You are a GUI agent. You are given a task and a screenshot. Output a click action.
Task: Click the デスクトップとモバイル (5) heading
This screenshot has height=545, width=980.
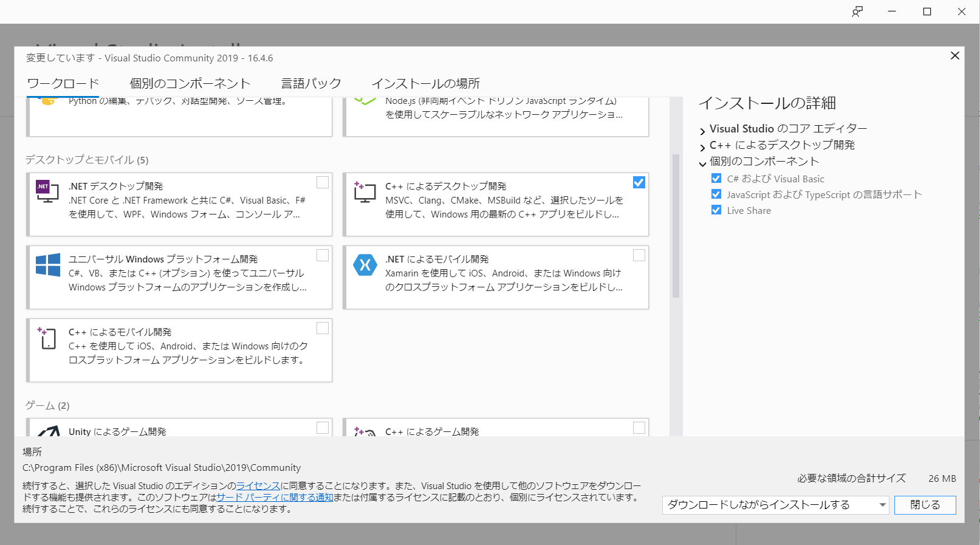point(87,160)
